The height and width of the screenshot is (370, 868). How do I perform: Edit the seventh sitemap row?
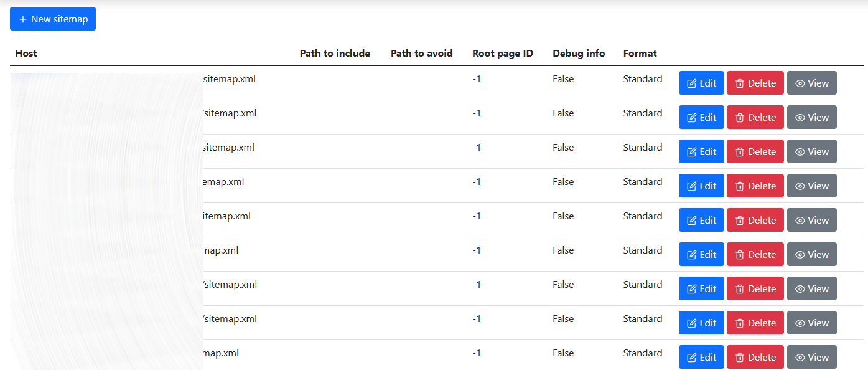click(701, 289)
